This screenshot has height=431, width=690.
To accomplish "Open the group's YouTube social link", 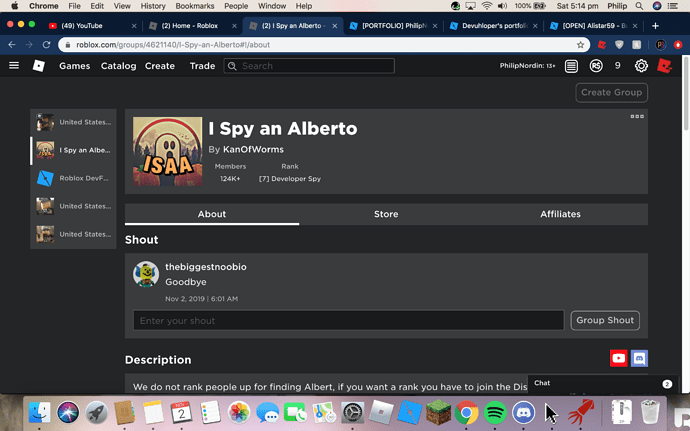I will tap(618, 358).
